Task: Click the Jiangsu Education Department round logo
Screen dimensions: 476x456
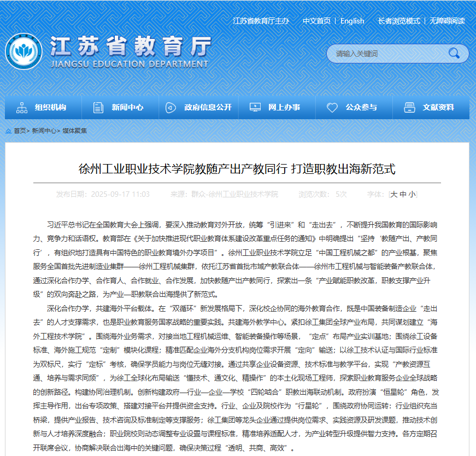Action: 23,51
